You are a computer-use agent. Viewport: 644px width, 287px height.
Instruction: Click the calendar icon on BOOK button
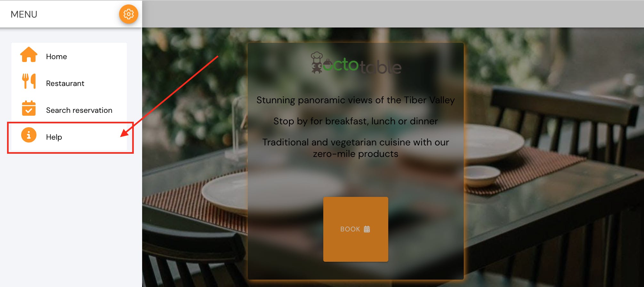[367, 229]
